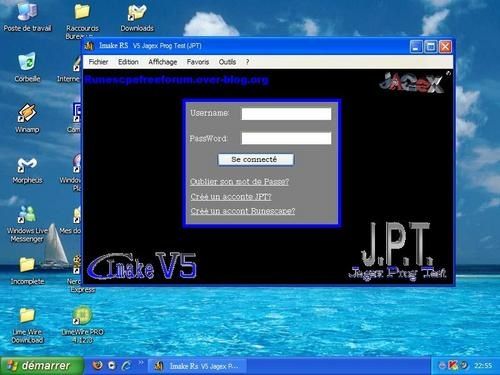Select the Downloads folder icon
The image size is (500, 375).
(x=137, y=17)
